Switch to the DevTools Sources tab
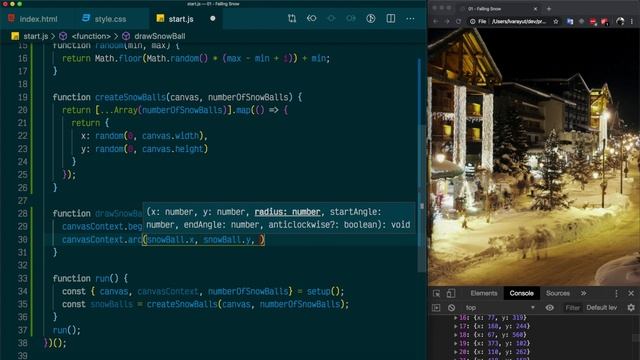The width and height of the screenshot is (640, 360). (x=558, y=293)
